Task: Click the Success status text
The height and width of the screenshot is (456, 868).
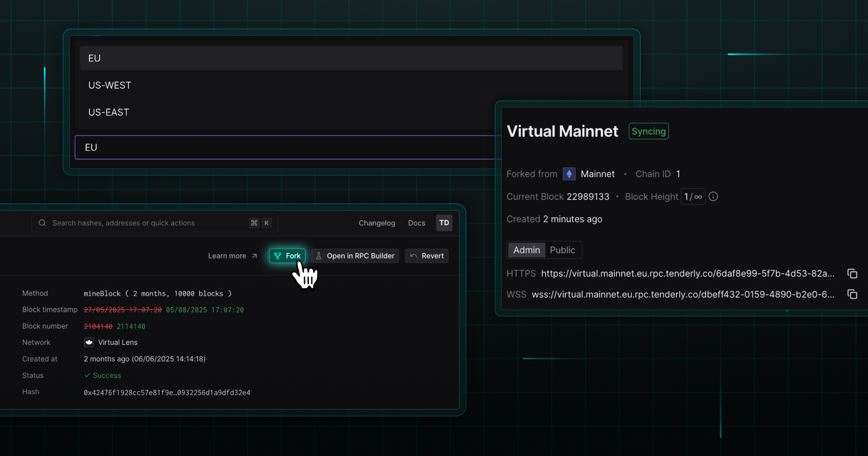Action: coord(107,375)
